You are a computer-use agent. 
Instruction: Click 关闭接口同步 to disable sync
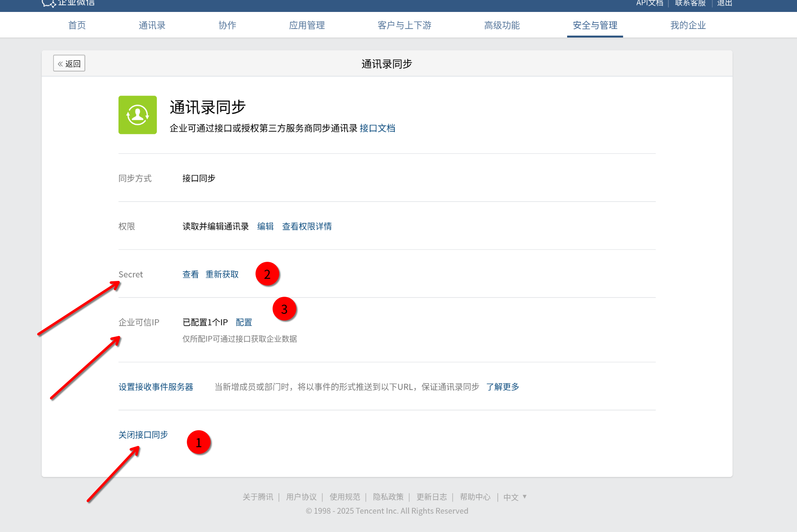[143, 435]
